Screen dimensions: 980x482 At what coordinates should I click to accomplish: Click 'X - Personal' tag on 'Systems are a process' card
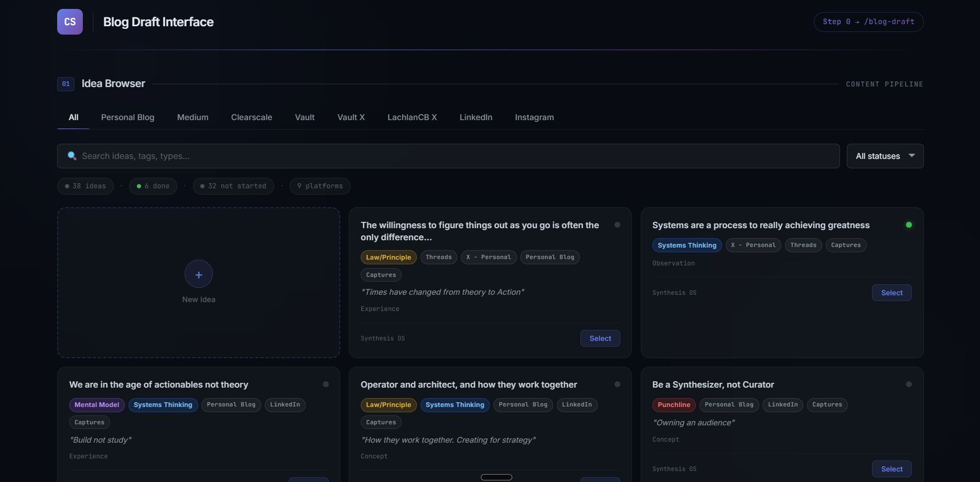click(753, 245)
